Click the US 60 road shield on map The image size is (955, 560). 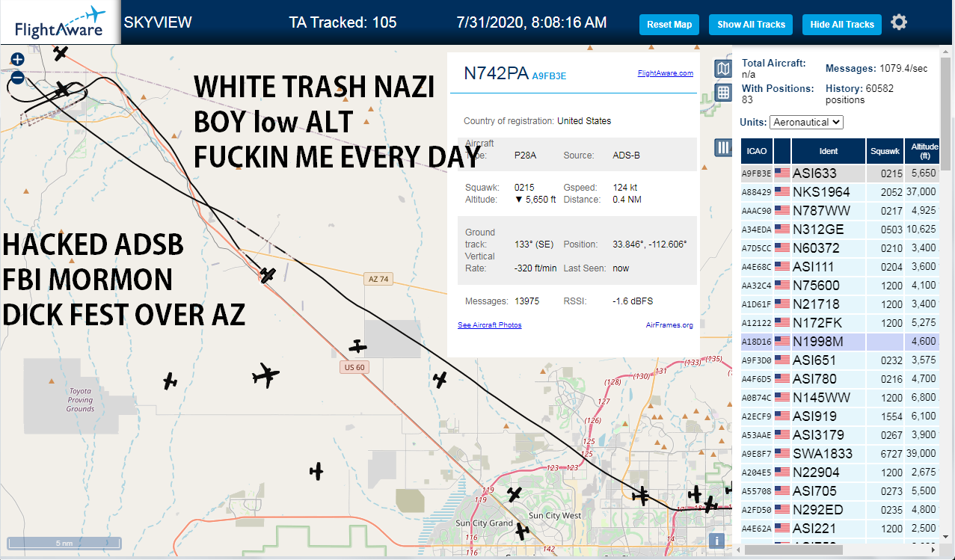pos(354,367)
